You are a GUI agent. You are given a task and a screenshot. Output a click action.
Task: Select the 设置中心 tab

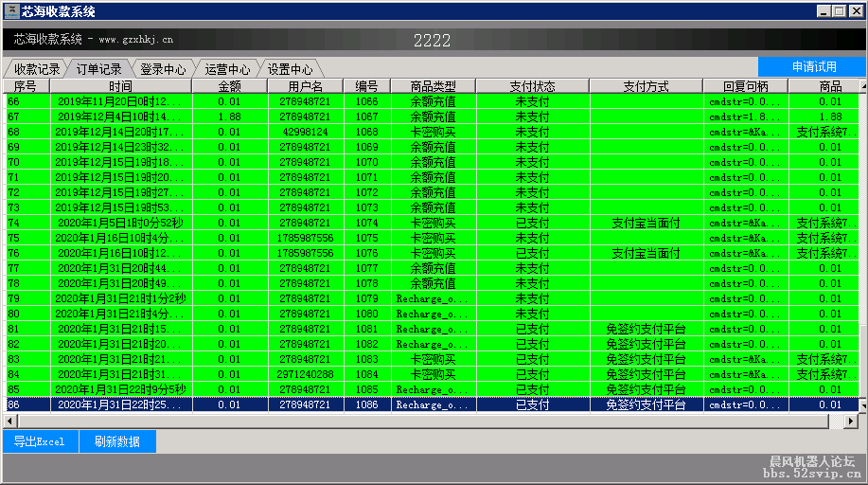tap(290, 69)
